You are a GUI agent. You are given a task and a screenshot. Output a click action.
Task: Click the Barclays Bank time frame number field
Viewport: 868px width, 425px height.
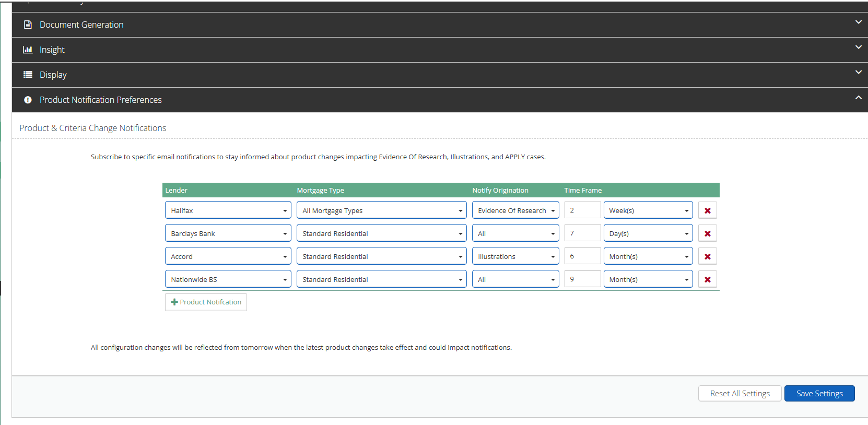[582, 233]
